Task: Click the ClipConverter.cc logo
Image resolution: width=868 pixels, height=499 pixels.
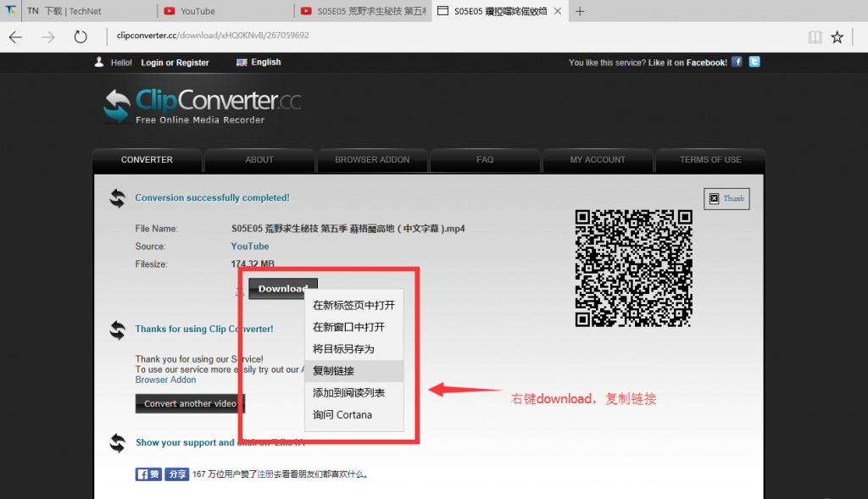Action: 202,106
